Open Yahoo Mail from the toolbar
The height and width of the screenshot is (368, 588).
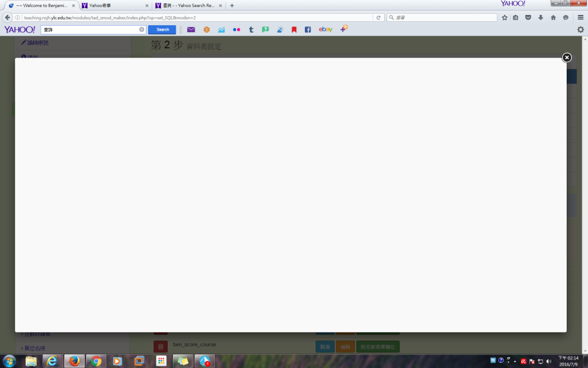pyautogui.click(x=191, y=29)
